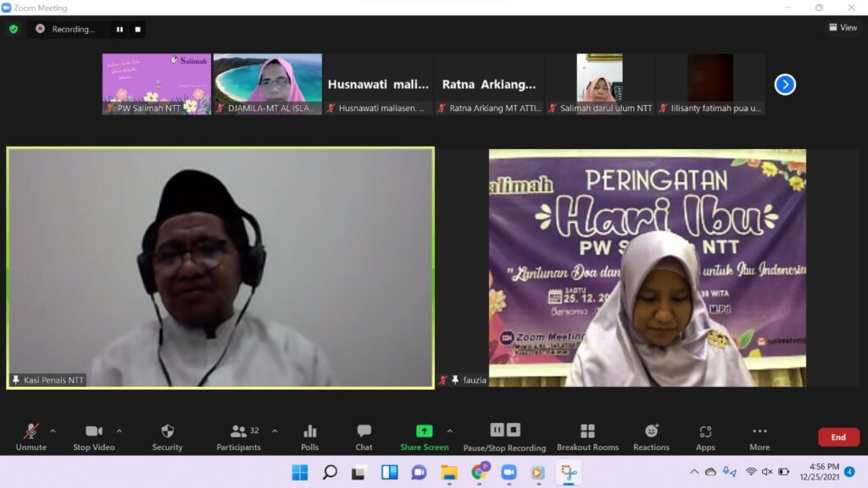Click the red End meeting button

(837, 437)
